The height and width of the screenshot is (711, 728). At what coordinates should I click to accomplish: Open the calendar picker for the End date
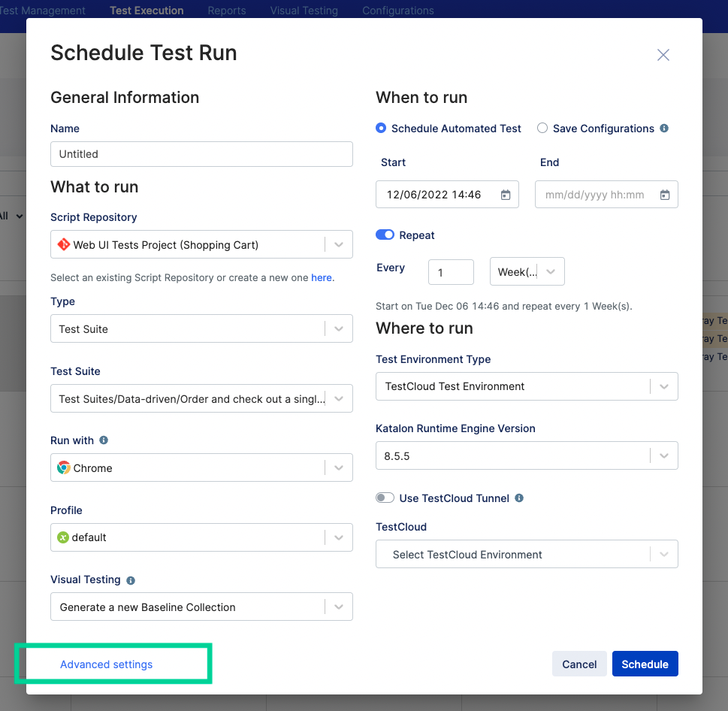click(x=665, y=194)
